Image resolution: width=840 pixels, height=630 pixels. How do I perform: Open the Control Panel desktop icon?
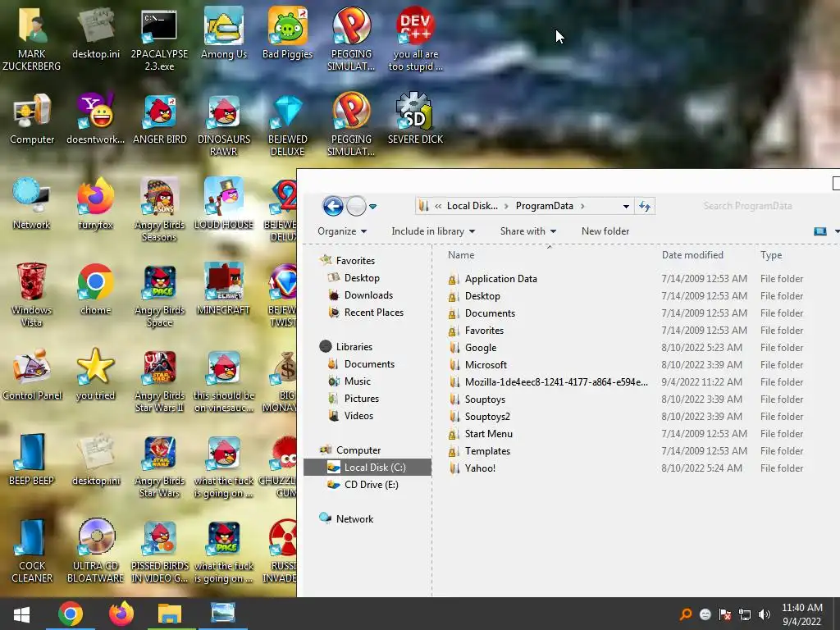pos(32,374)
